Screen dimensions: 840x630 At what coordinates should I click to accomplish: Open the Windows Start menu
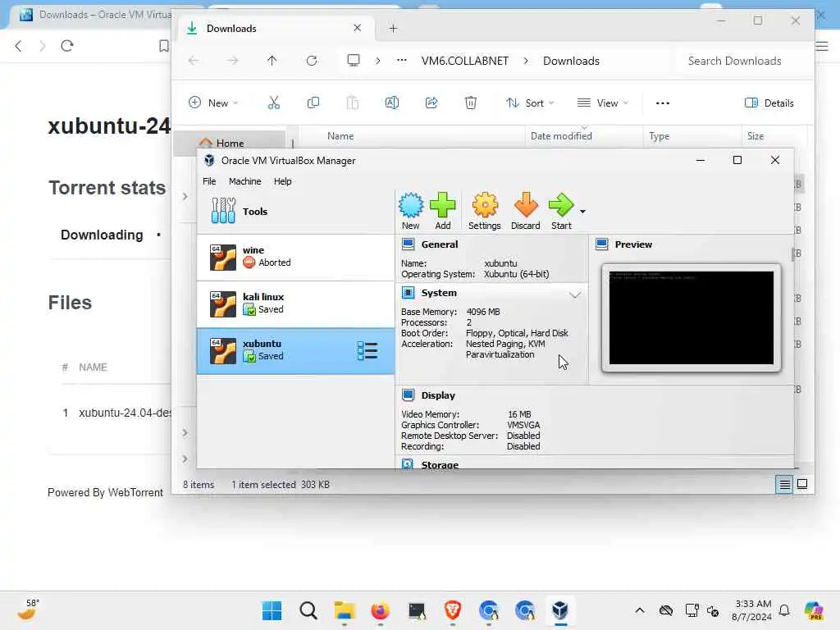point(272,610)
